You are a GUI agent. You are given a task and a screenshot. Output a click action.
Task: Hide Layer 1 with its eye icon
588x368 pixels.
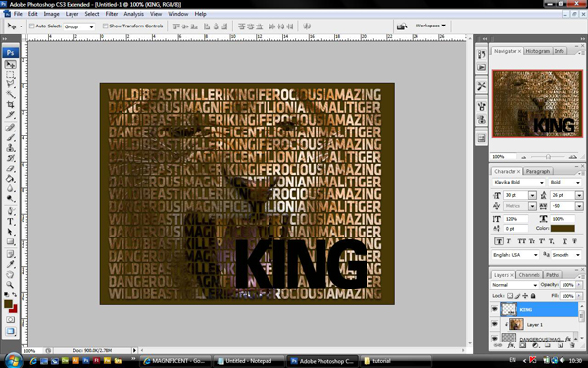pos(494,324)
